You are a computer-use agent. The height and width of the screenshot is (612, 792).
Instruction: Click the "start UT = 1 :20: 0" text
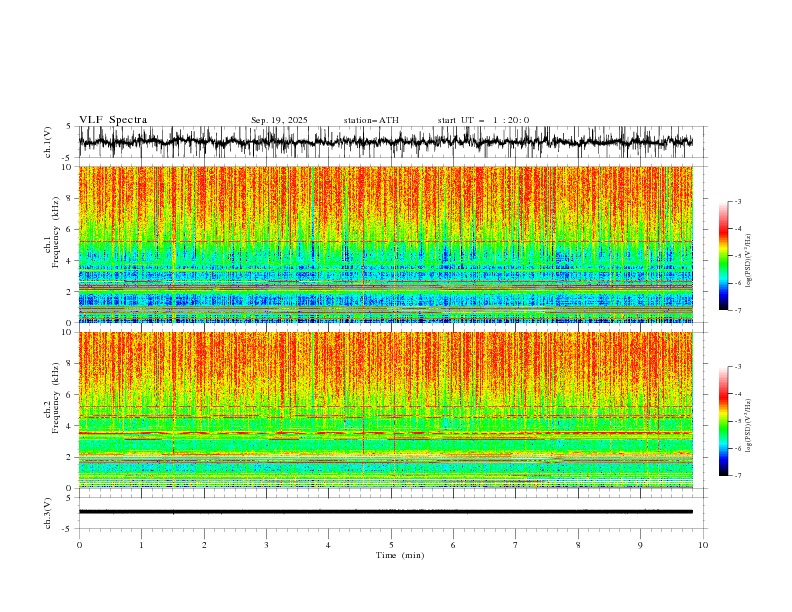point(483,120)
